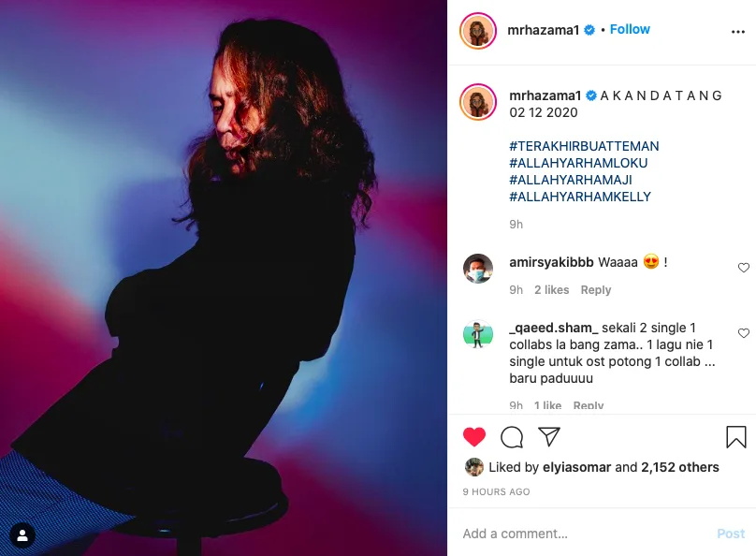Open the three-dot more options menu

tap(738, 31)
